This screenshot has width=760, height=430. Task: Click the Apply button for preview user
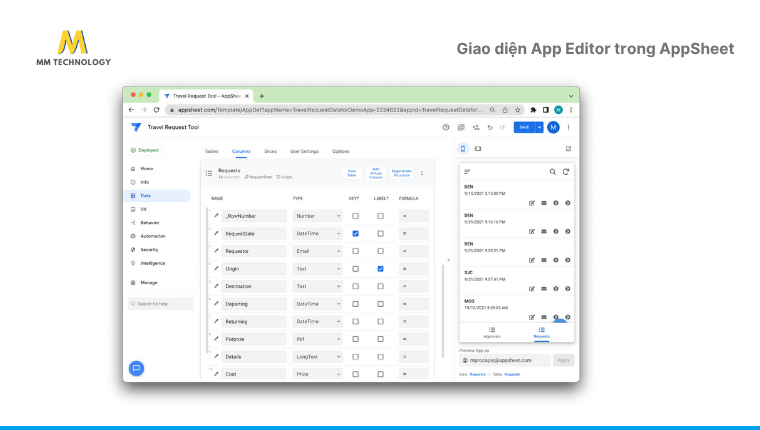[563, 360]
